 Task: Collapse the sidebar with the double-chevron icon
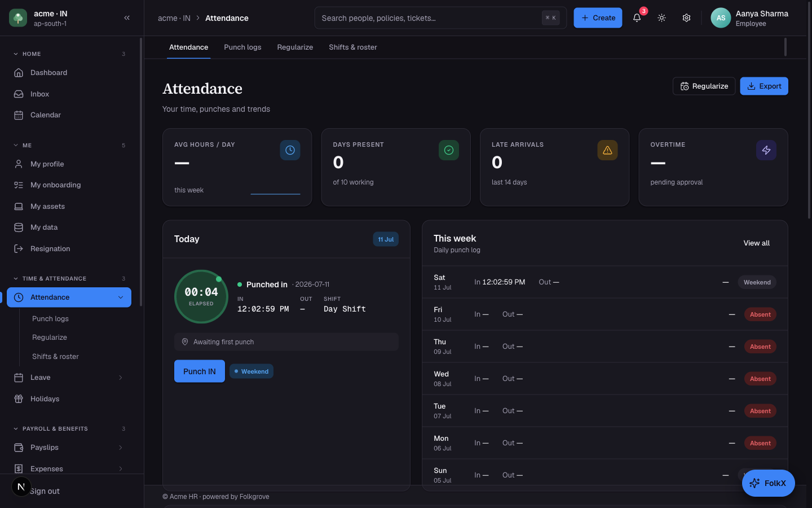[127, 18]
